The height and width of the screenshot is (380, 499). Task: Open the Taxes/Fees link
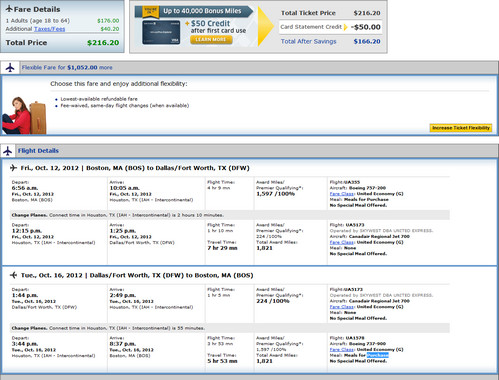tap(49, 29)
